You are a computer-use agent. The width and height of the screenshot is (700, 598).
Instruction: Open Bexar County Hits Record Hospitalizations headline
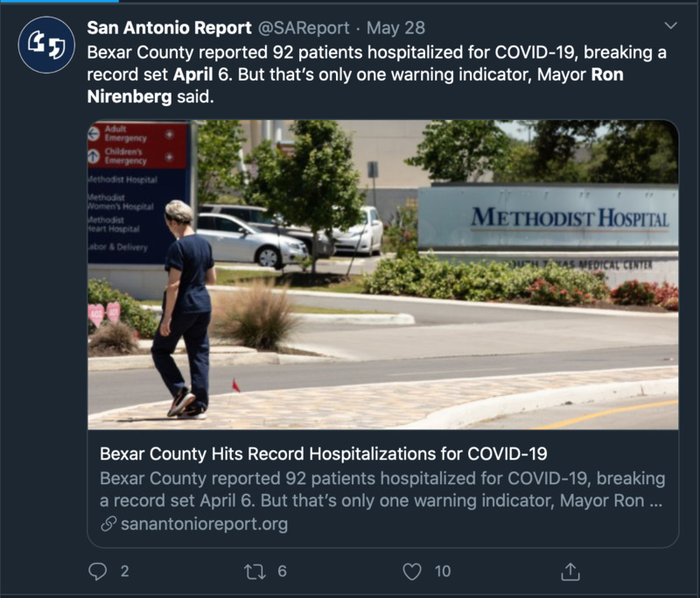point(323,454)
